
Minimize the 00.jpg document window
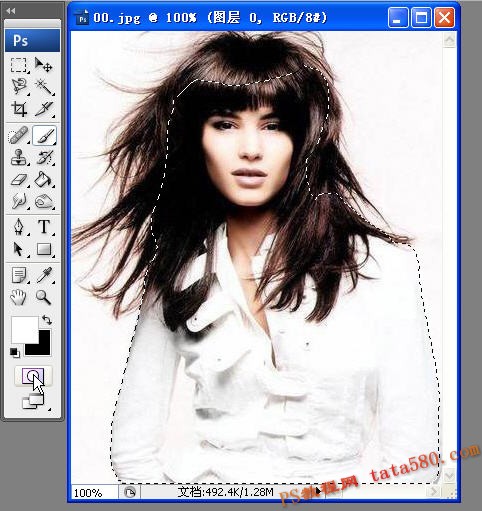398,18
